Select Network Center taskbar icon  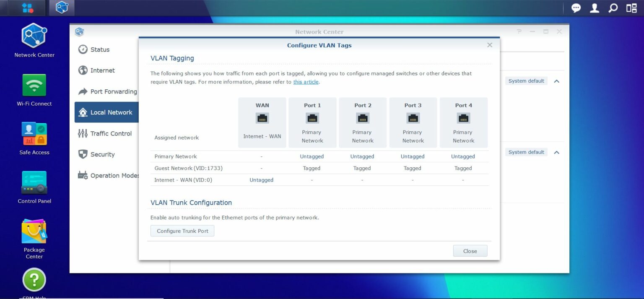(x=62, y=8)
